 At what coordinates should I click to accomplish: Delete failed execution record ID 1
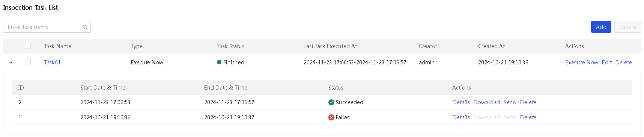pyautogui.click(x=528, y=117)
